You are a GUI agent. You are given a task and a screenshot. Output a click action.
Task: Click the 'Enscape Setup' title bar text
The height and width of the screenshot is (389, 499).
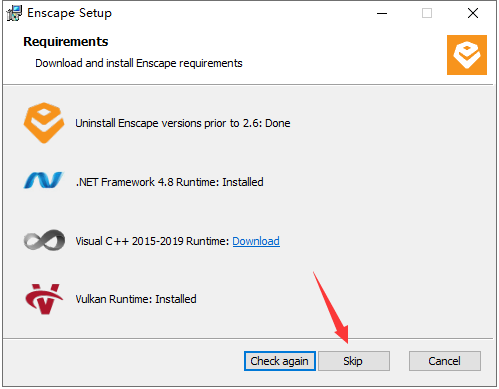pos(69,13)
